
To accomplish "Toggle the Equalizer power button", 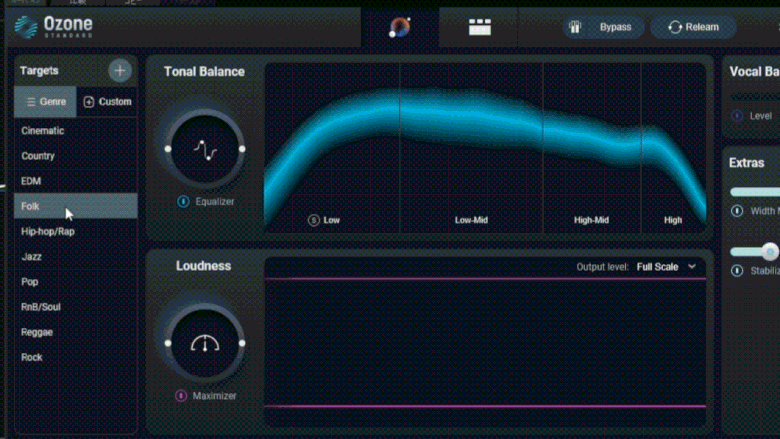I will (183, 202).
